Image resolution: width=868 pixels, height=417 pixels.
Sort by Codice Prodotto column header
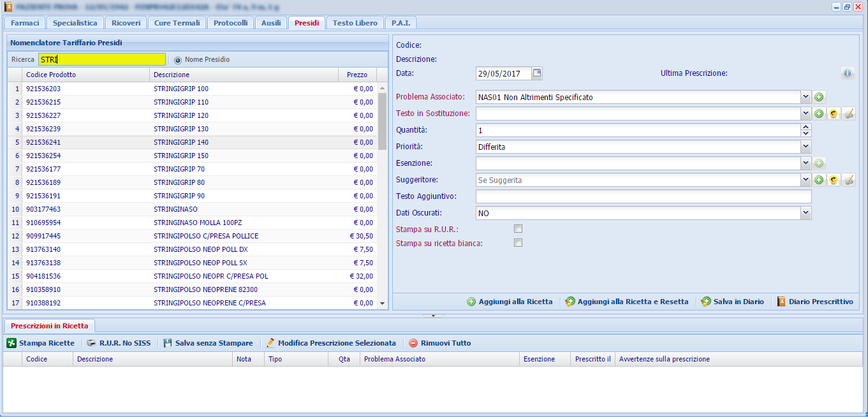pos(85,75)
